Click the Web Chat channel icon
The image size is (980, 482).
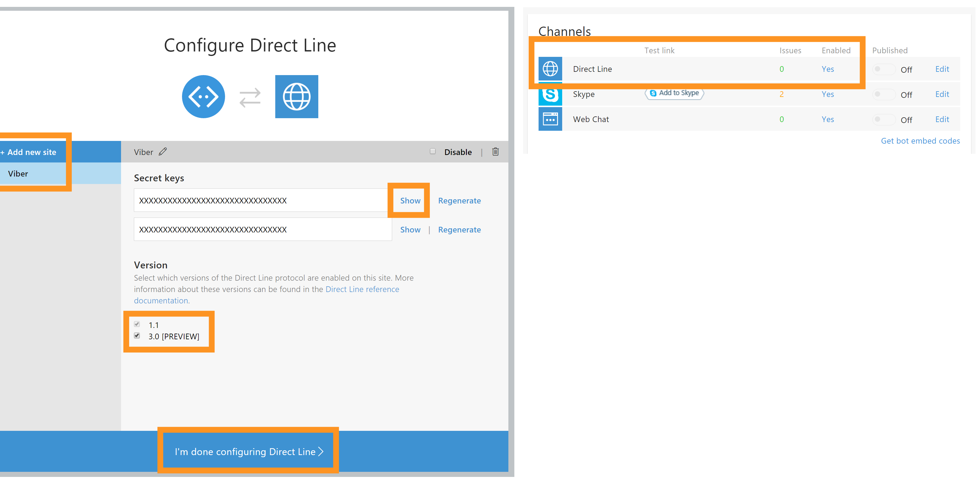[550, 119]
